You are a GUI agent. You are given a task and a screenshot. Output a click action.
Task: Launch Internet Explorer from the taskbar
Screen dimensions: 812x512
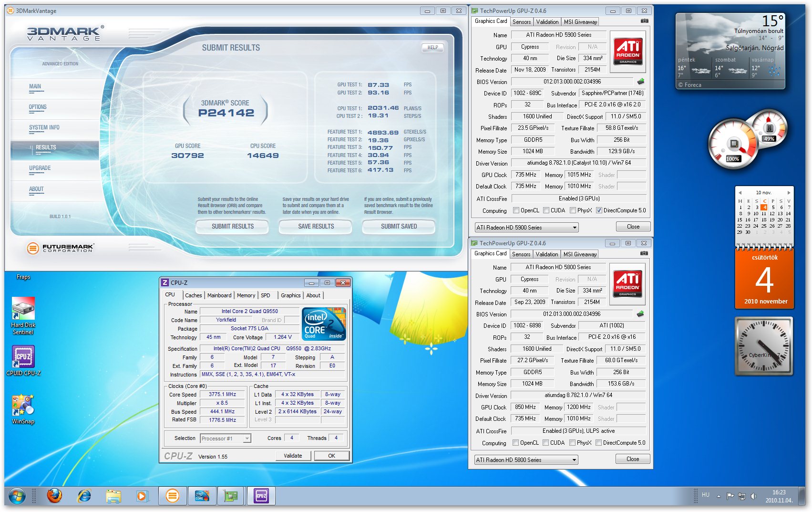pyautogui.click(x=84, y=496)
